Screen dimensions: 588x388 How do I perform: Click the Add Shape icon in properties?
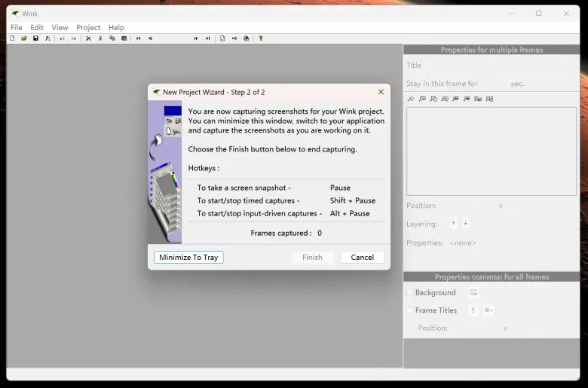click(x=433, y=99)
